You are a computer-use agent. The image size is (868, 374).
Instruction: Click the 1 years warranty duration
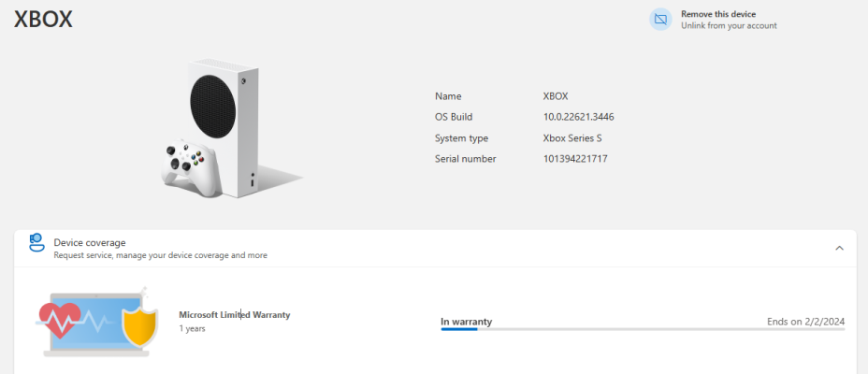click(x=192, y=328)
